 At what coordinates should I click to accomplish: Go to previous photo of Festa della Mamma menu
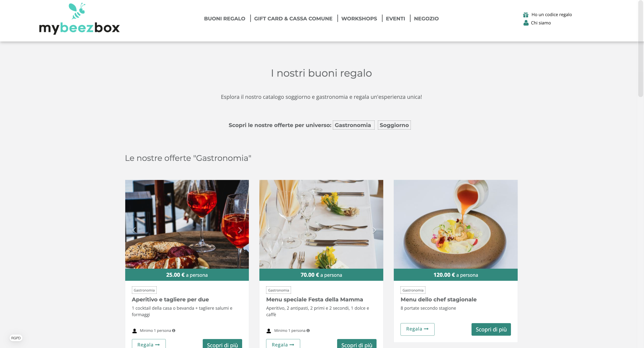pyautogui.click(x=269, y=230)
